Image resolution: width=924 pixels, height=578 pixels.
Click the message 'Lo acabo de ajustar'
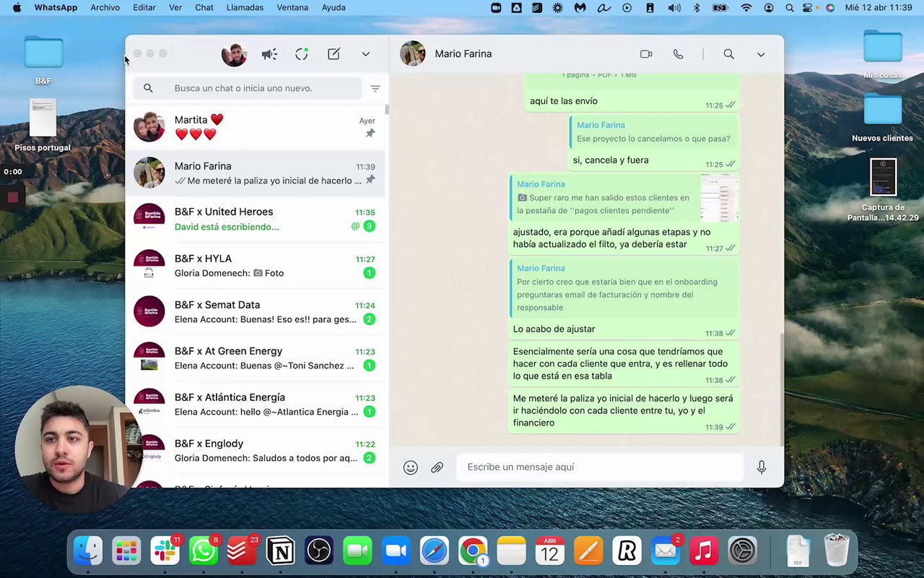(554, 329)
